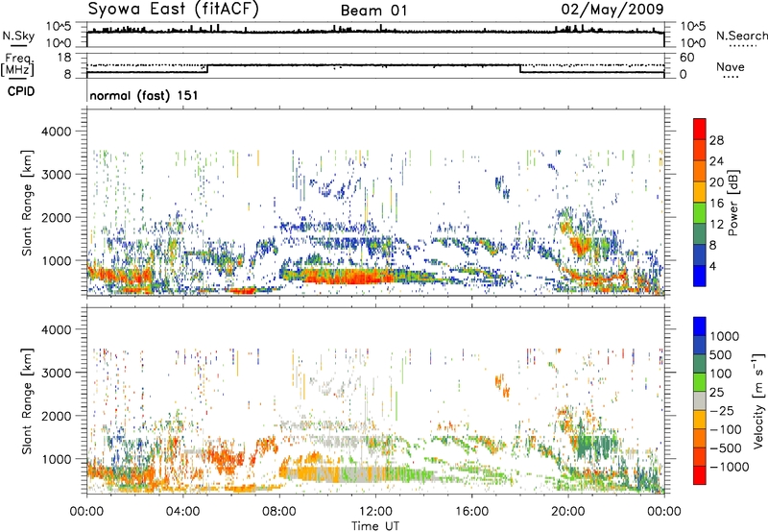Viewport: 768px width, 532px height.
Task: Click the '28' label on the power colorbar
Action: click(716, 140)
